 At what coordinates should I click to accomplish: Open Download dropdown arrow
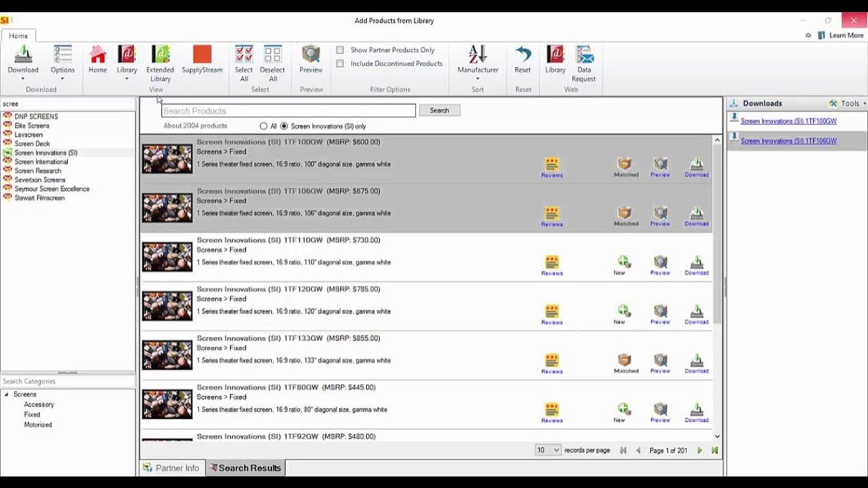[23, 79]
